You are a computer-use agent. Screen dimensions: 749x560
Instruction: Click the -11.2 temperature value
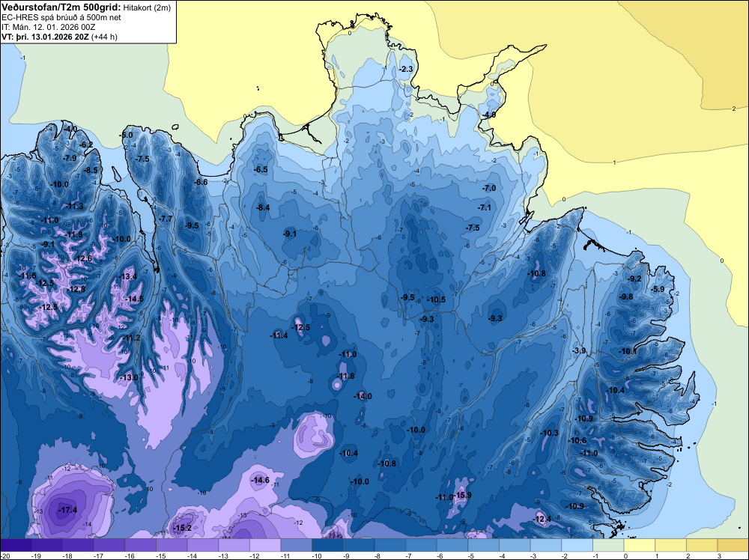[131, 338]
